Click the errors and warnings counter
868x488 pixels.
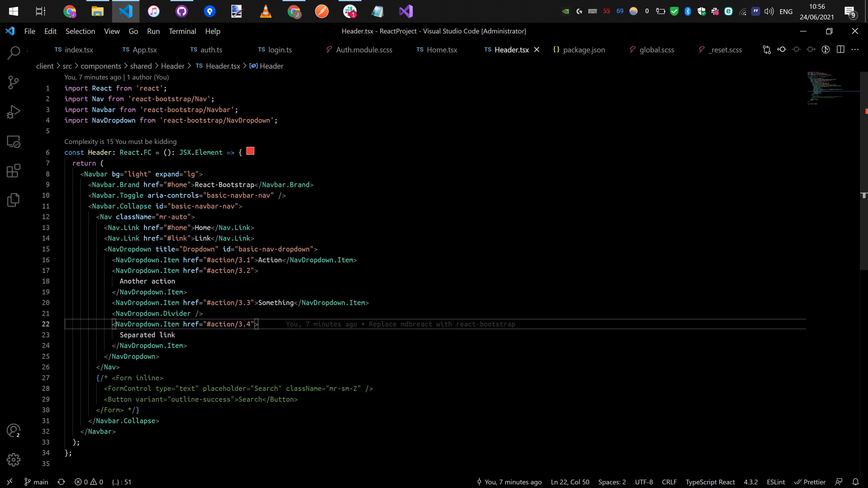click(89, 482)
